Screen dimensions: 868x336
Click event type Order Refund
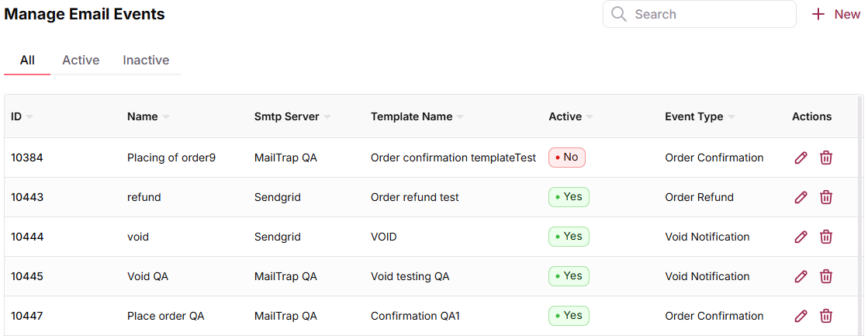click(x=699, y=197)
